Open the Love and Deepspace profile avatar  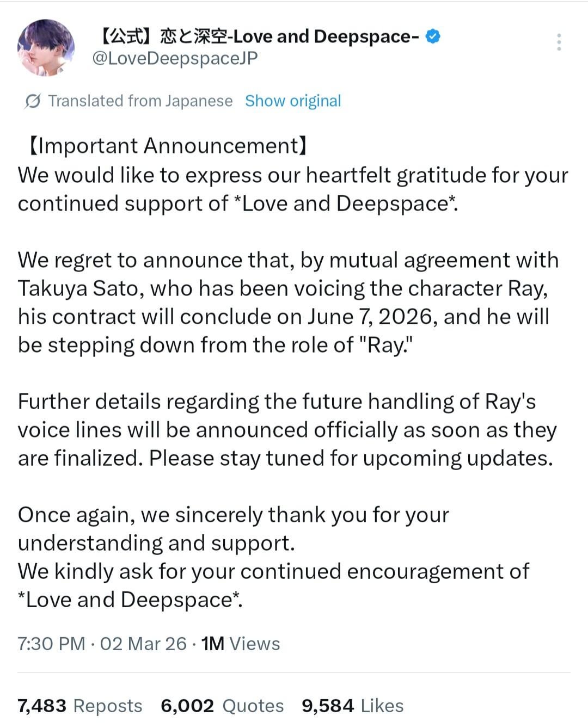coord(46,48)
